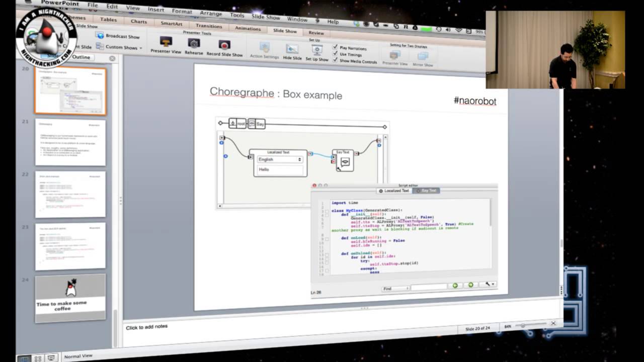Click the Presenter View icon in Presenter Tools
The width and height of the screenshot is (644, 362).
tap(166, 41)
